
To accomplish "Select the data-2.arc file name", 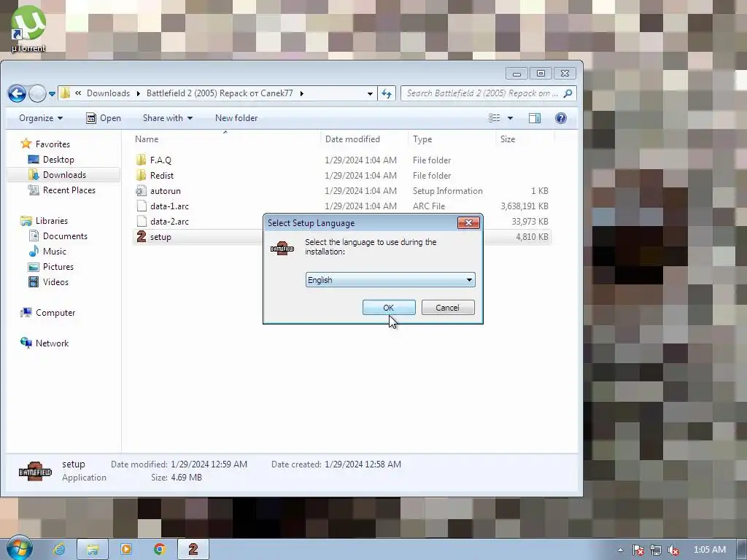I will point(169,222).
